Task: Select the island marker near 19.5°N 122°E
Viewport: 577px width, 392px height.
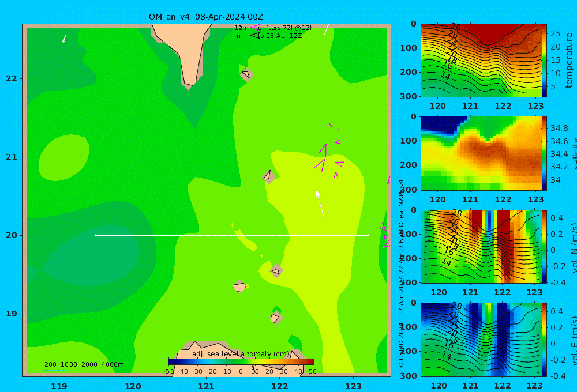Action: pyautogui.click(x=276, y=271)
